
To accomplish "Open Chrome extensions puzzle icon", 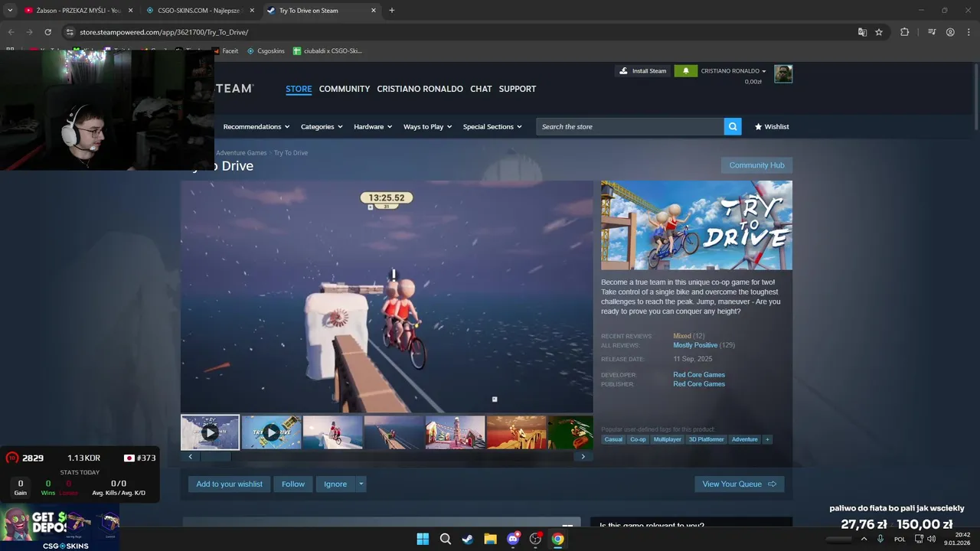I will 904,32.
